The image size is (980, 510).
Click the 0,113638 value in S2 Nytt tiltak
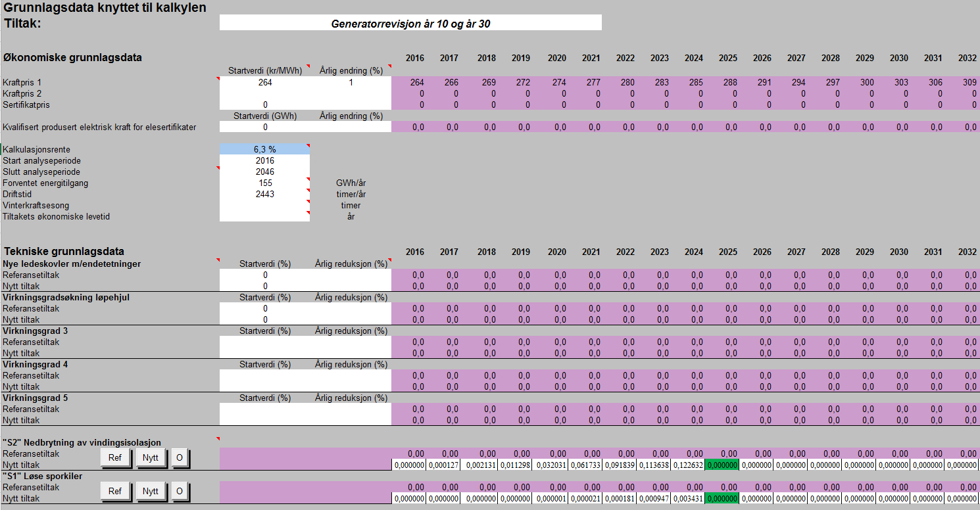(654, 465)
